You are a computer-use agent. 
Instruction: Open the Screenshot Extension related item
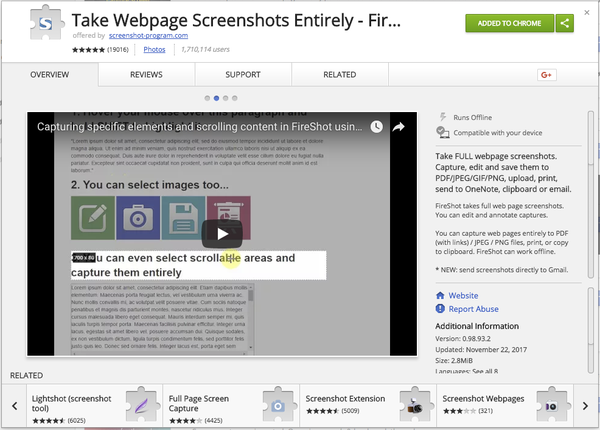point(368,406)
